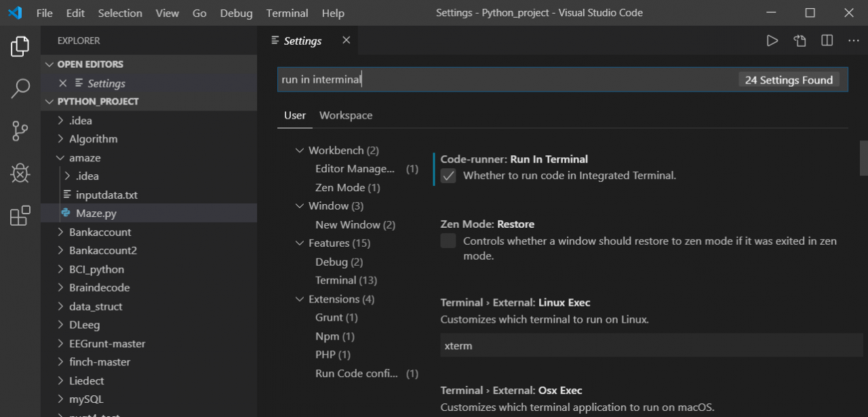Viewport: 868px width, 417px height.
Task: Collapse Extensions settings category
Action: click(300, 299)
